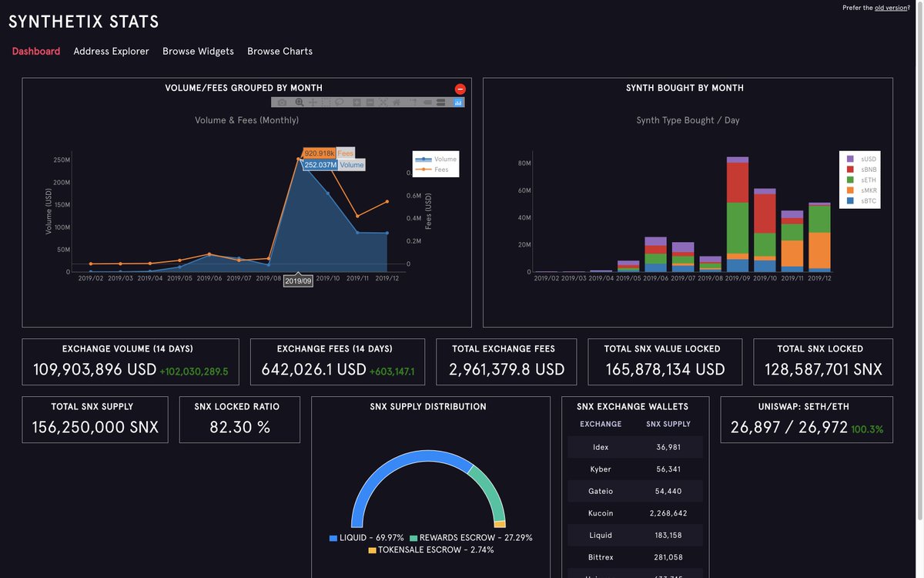
Task: Click the 100.3% green Uniswap ratio
Action: tap(867, 430)
